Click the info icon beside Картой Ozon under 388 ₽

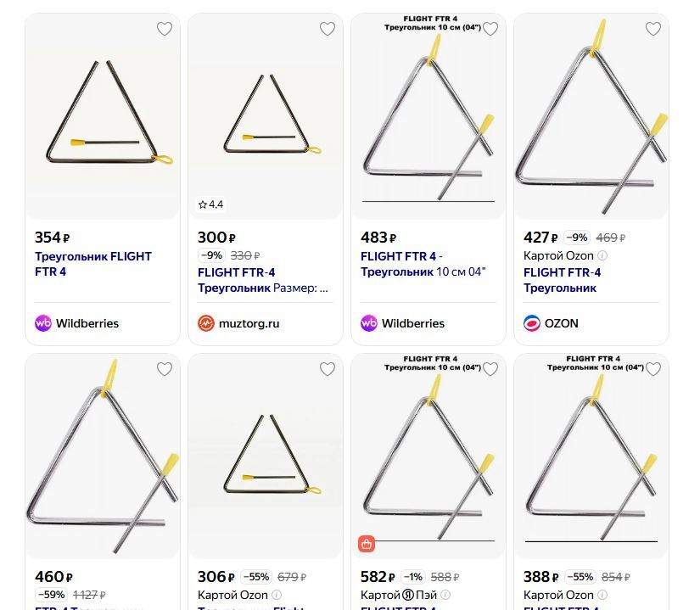[602, 596]
